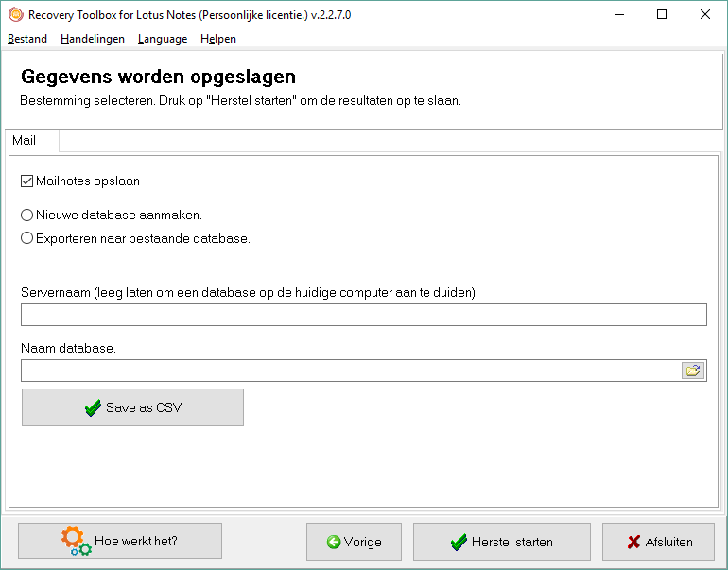Minimize the Recovery Toolbox window
728x570 pixels.
pos(619,15)
